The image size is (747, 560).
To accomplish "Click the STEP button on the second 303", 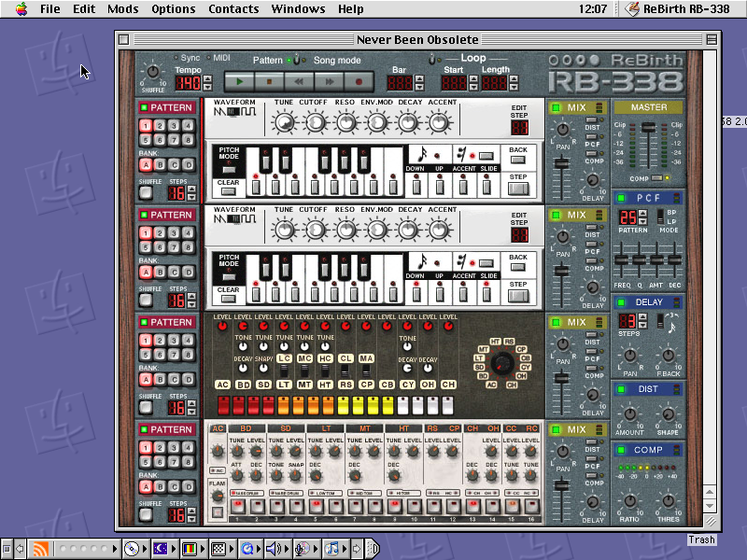I will click(518, 296).
